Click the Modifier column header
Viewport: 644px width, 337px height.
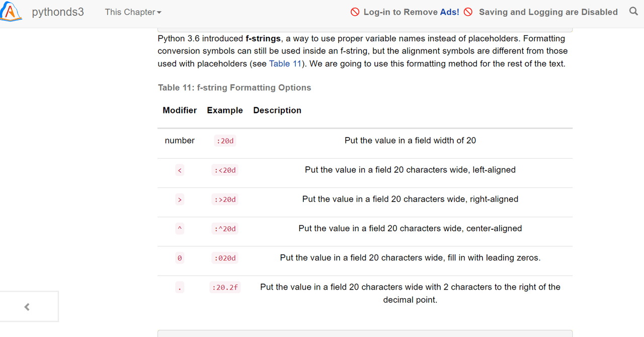click(x=180, y=110)
